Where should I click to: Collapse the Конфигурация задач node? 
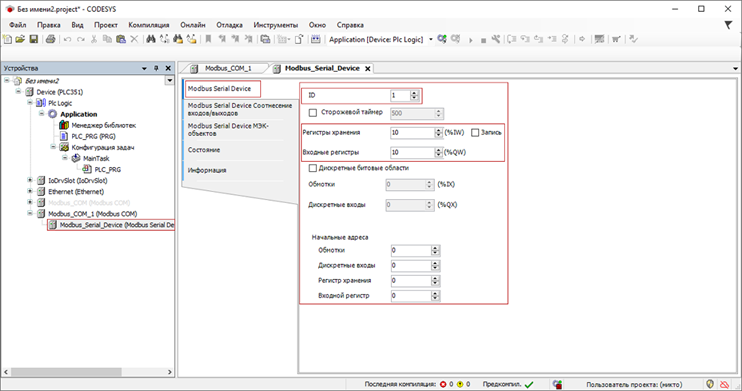[x=53, y=147]
